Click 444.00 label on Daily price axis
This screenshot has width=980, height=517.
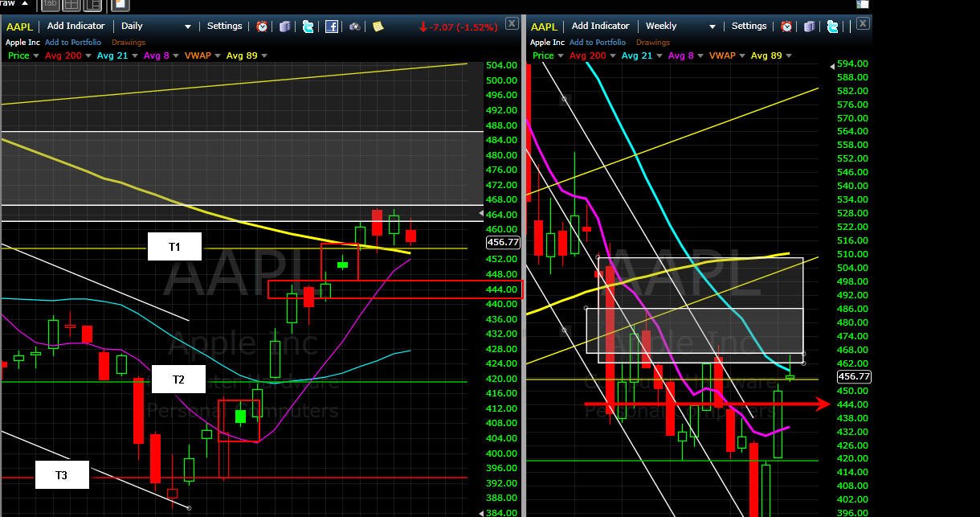(501, 289)
